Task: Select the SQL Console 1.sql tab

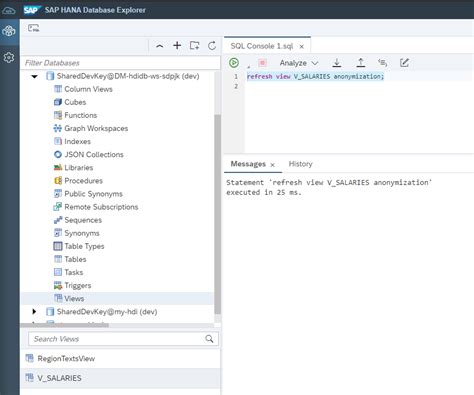Action: point(262,46)
